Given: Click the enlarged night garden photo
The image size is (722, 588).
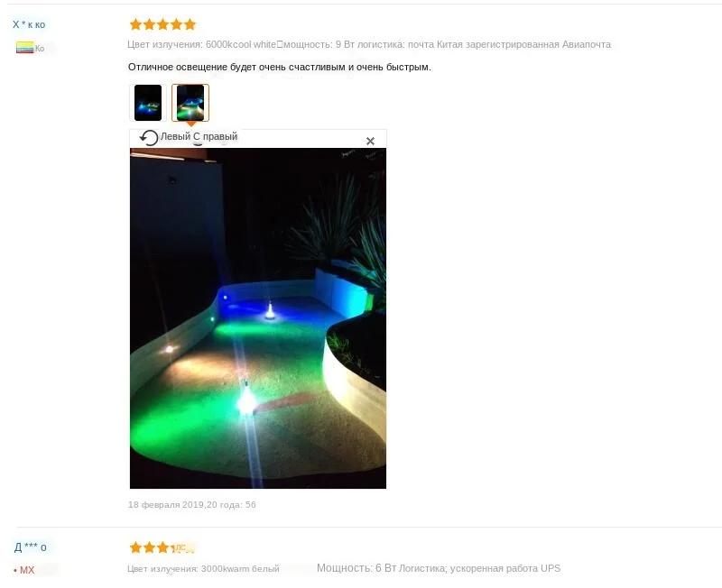Looking at the screenshot, I should pyautogui.click(x=258, y=318).
